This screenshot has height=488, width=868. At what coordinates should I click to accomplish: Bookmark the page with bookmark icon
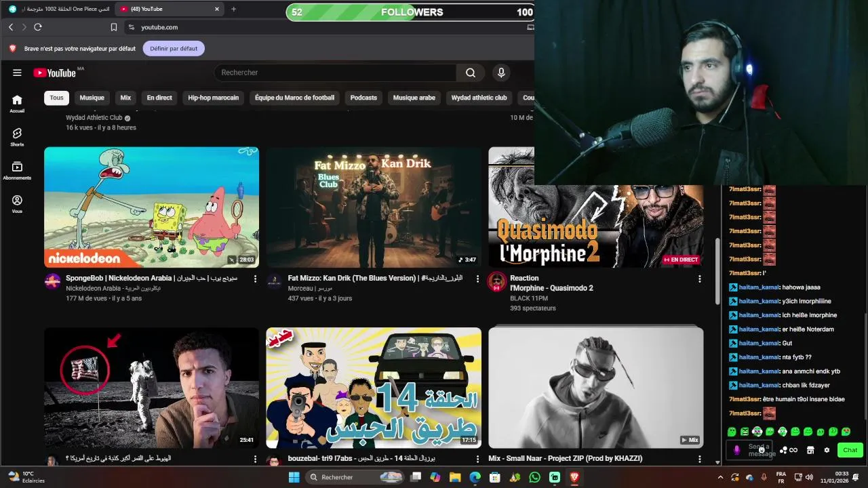(114, 27)
